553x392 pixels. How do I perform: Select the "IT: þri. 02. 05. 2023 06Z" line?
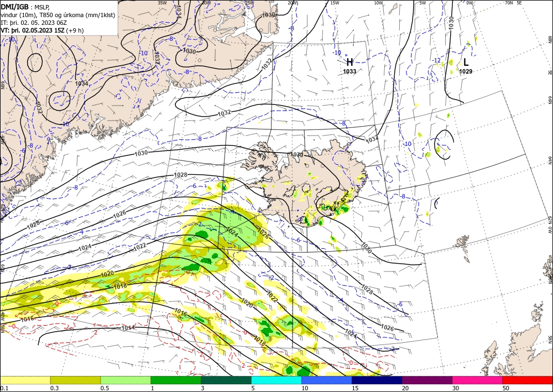(x=33, y=23)
